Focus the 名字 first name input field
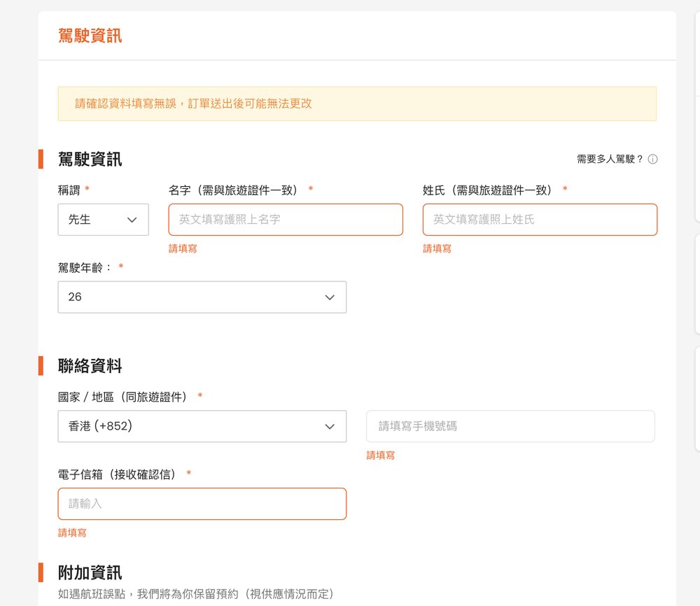The image size is (700, 606). tap(286, 220)
